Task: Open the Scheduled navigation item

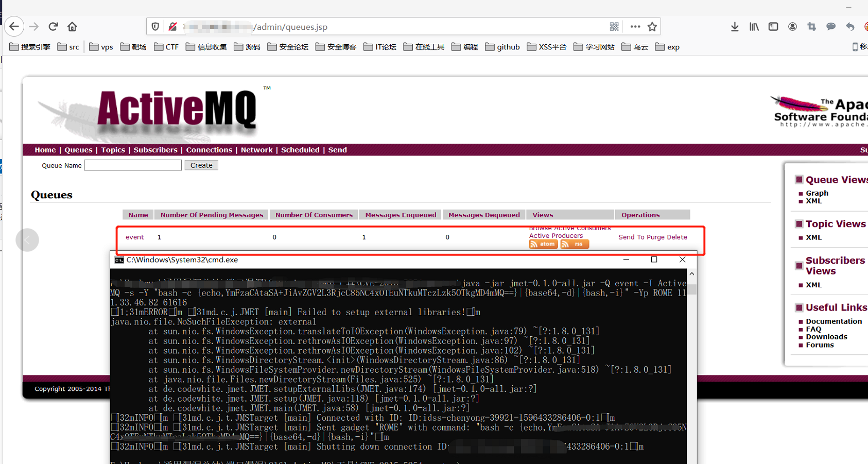Action: (x=300, y=150)
